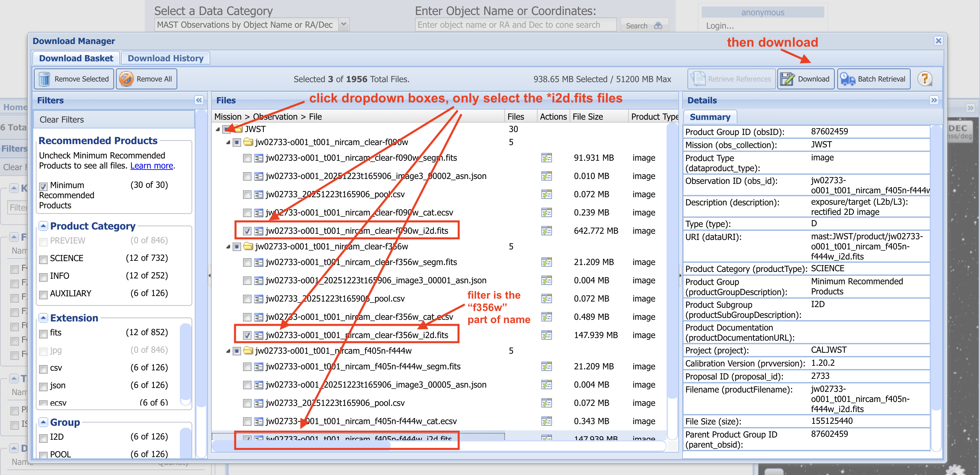
Task: Select the Summary tab in Details
Action: 710,117
